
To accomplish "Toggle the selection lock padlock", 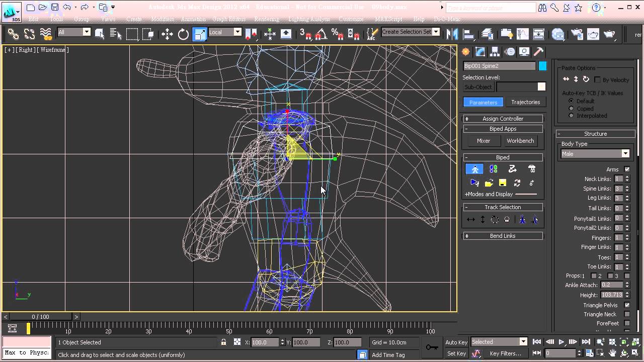I will [223, 342].
